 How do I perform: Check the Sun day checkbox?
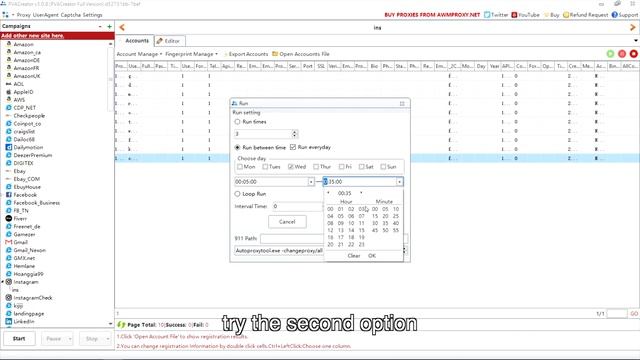[383, 167]
